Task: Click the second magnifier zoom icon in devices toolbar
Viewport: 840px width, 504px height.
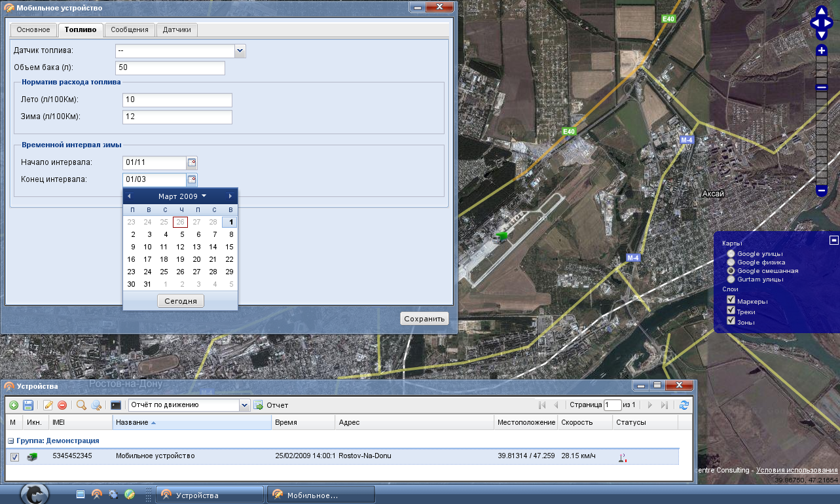Action: (x=96, y=405)
